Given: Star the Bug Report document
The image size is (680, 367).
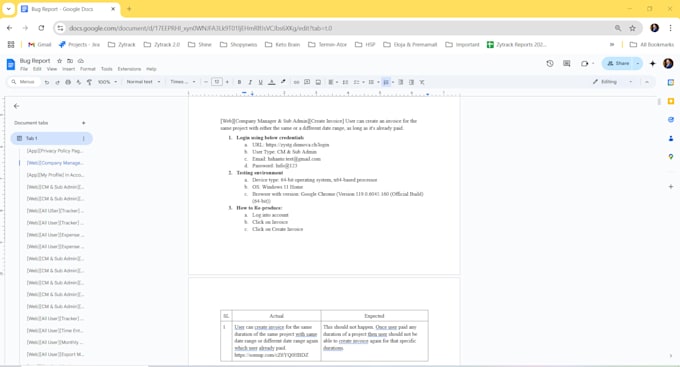Looking at the screenshot, I should 59,61.
